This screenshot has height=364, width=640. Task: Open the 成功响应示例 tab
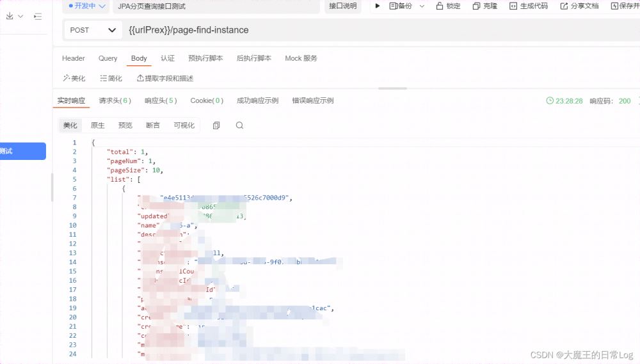point(257,101)
